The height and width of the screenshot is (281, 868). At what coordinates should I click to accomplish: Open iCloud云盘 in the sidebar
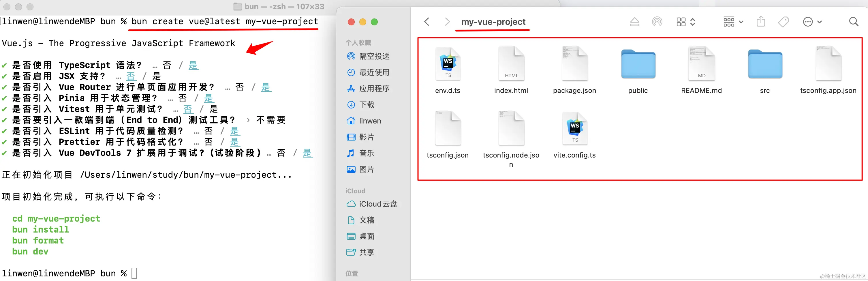click(x=372, y=204)
